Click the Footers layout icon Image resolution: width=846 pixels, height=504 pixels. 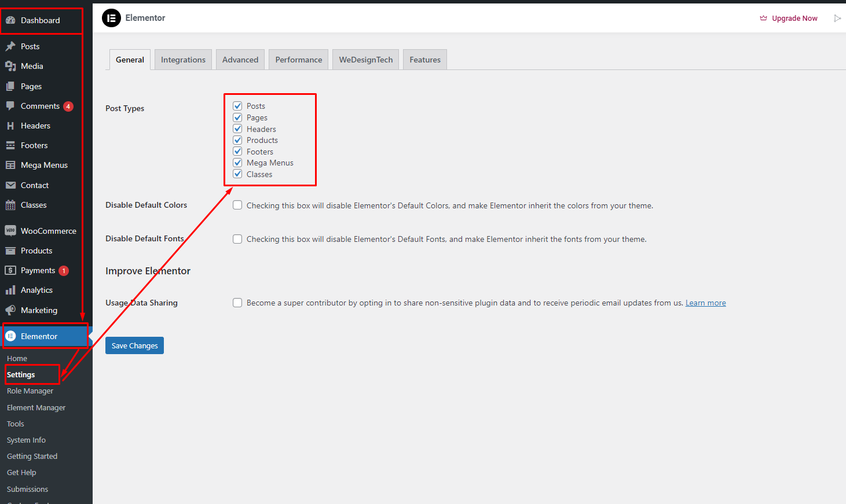(10, 145)
